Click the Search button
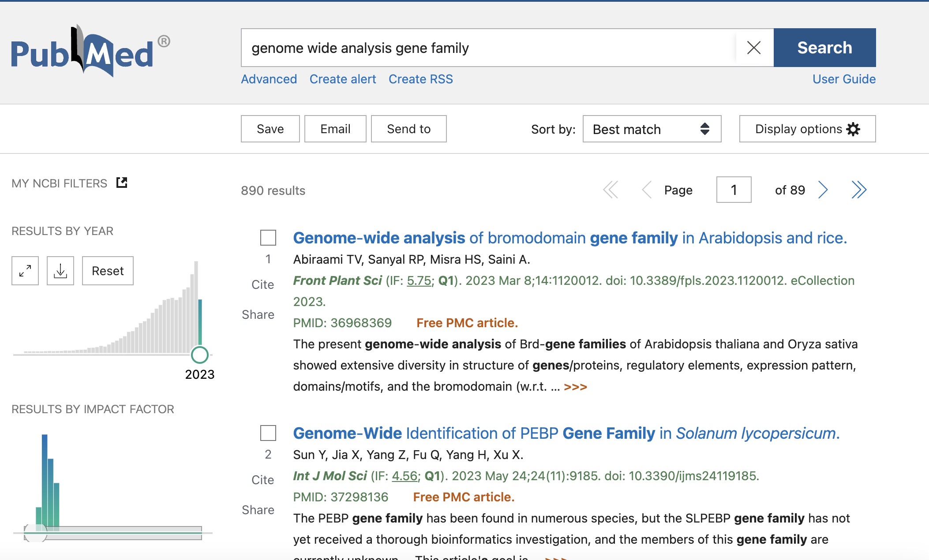 (x=825, y=48)
